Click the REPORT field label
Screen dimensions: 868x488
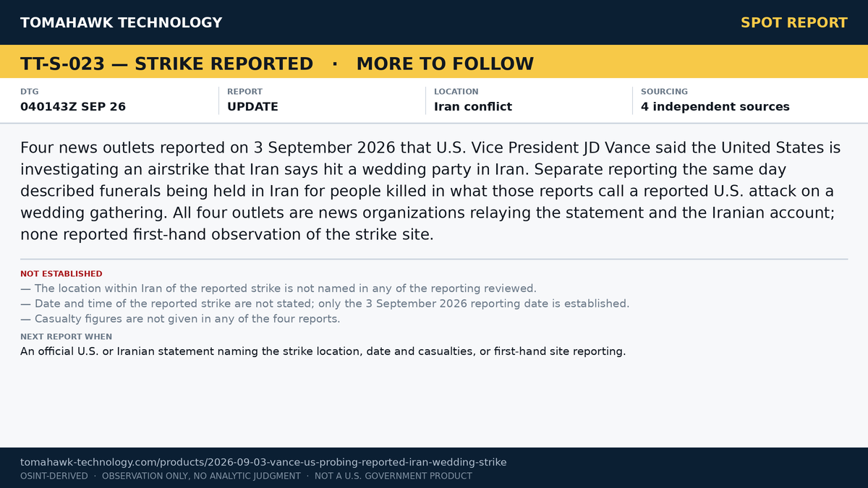(x=244, y=92)
